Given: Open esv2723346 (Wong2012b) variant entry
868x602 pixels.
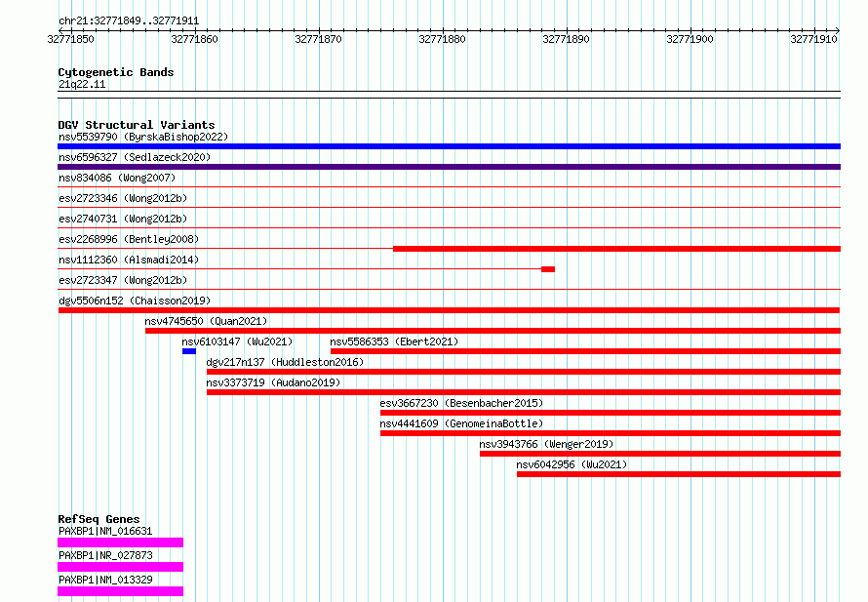Looking at the screenshot, I should 123,198.
